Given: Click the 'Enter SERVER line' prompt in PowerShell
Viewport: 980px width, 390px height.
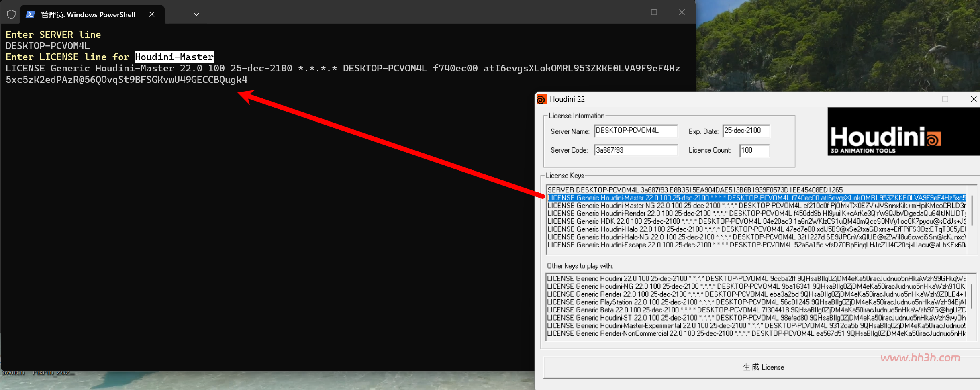Looking at the screenshot, I should [x=53, y=35].
